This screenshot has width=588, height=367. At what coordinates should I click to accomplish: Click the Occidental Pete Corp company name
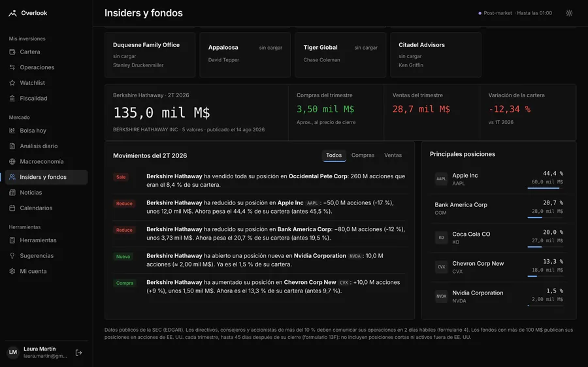pyautogui.click(x=318, y=176)
